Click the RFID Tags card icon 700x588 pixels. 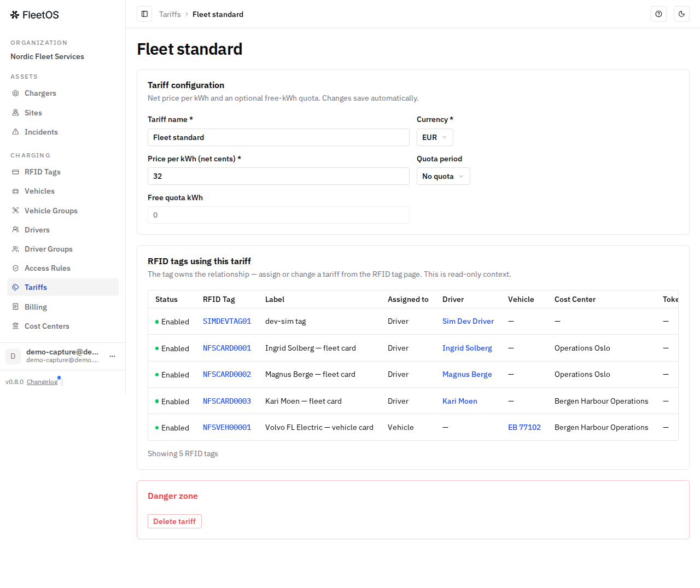coord(16,172)
